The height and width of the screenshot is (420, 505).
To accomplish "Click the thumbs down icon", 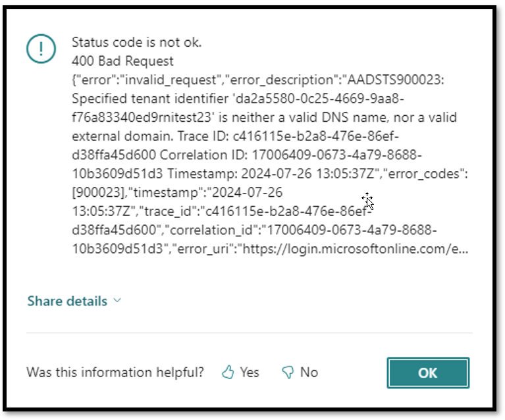I will [288, 373].
